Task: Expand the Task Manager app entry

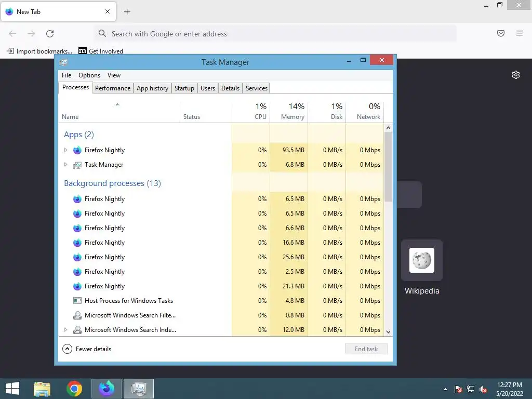Action: tap(65, 165)
